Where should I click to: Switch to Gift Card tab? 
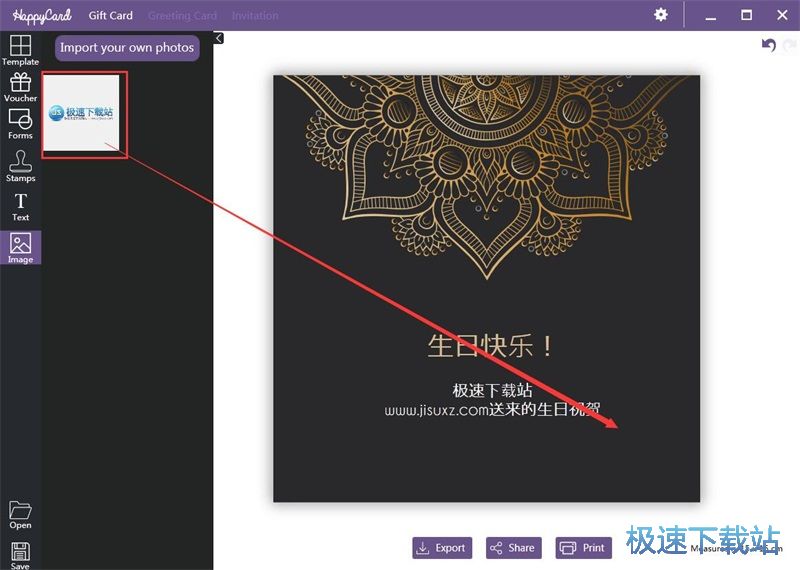pyautogui.click(x=110, y=15)
